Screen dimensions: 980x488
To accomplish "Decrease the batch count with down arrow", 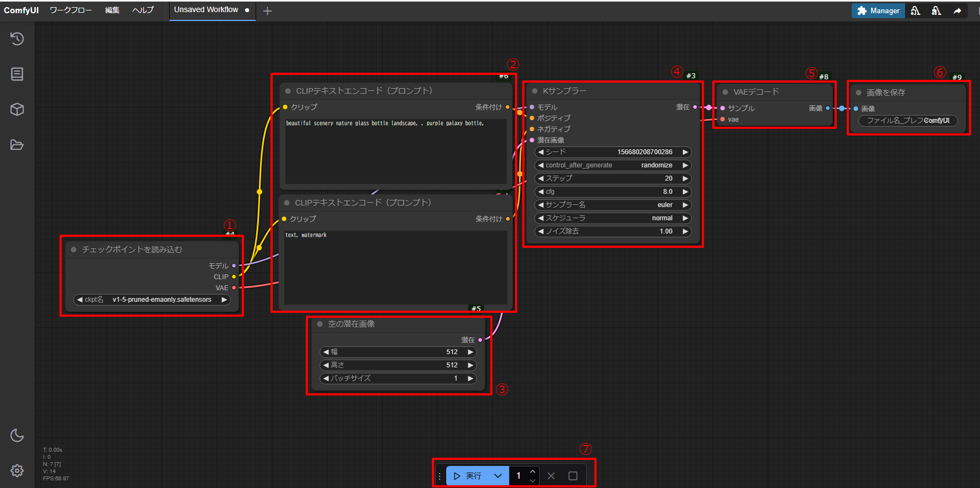I will point(532,480).
